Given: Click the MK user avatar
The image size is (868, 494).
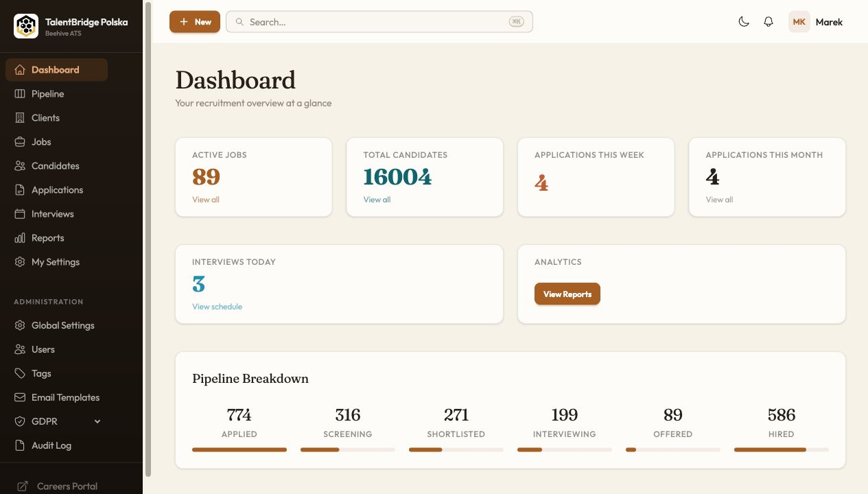Looking at the screenshot, I should pos(799,22).
